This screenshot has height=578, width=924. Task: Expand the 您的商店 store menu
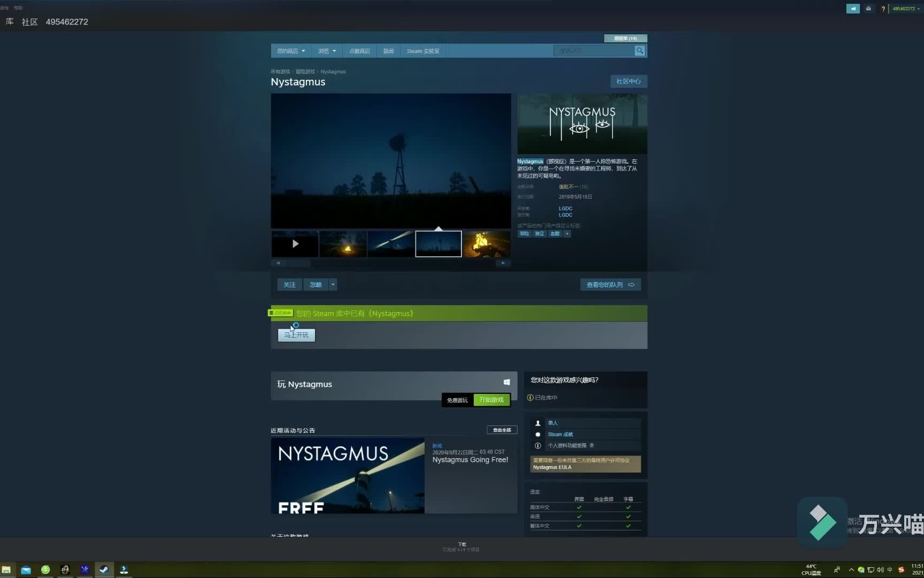click(291, 51)
